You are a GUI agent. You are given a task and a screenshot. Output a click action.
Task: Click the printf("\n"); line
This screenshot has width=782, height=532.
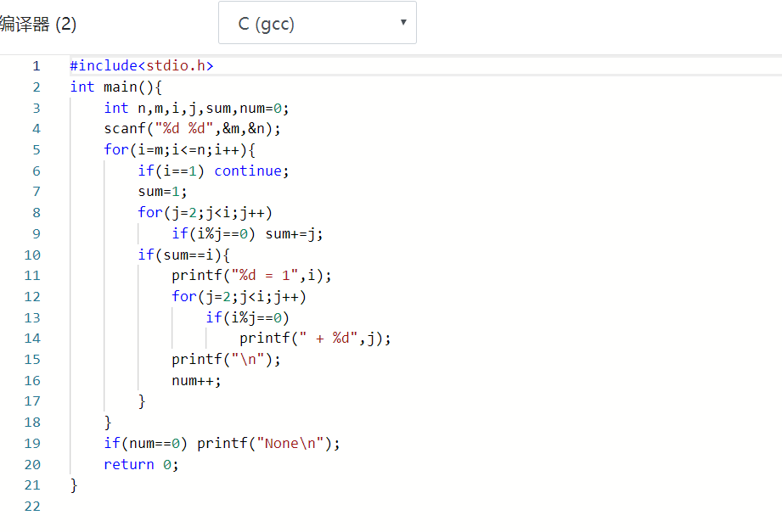227,360
